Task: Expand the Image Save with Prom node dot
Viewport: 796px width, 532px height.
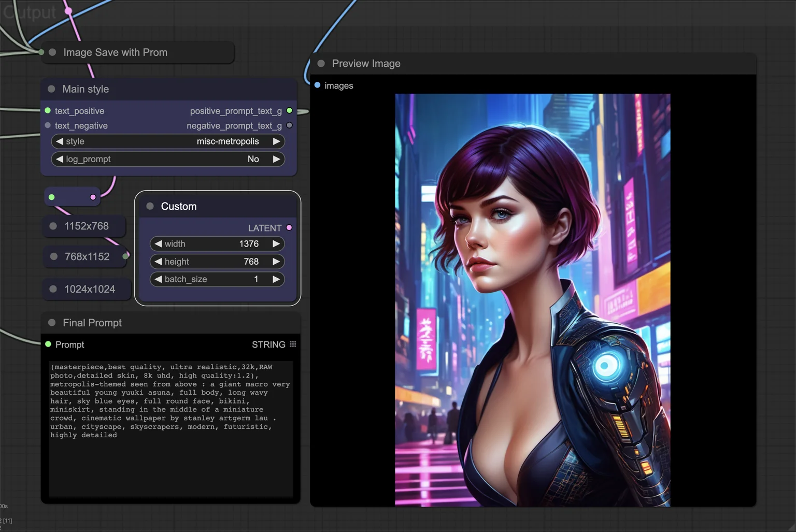Action: click(x=52, y=52)
